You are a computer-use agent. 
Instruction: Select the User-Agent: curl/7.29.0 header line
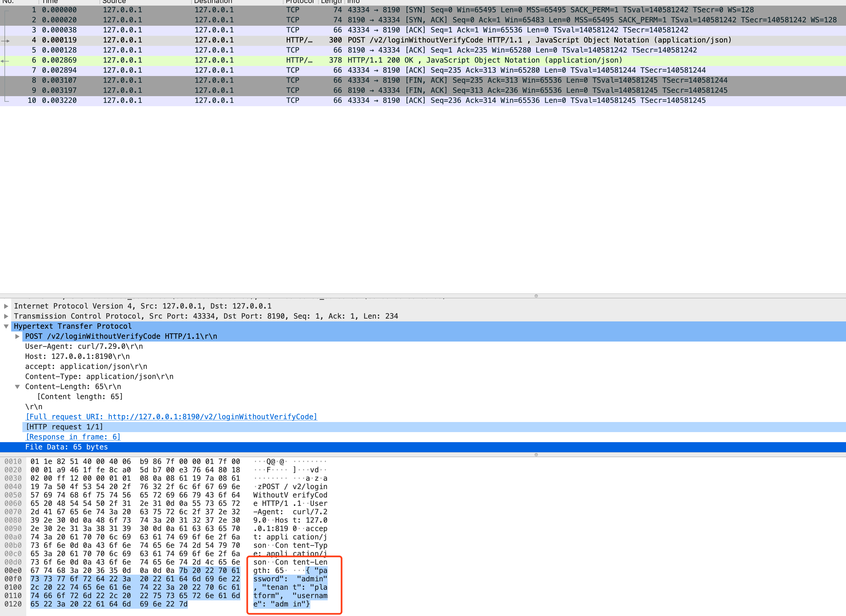84,346
